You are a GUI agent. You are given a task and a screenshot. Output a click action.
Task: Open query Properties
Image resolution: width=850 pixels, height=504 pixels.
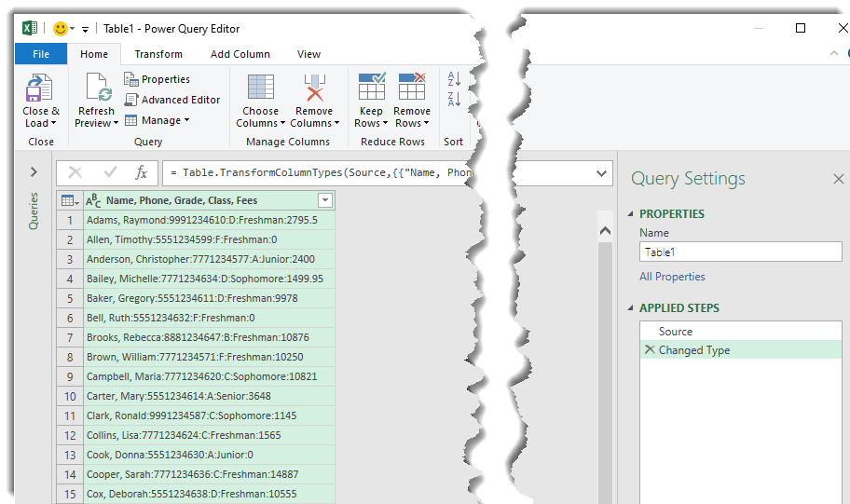tap(157, 79)
